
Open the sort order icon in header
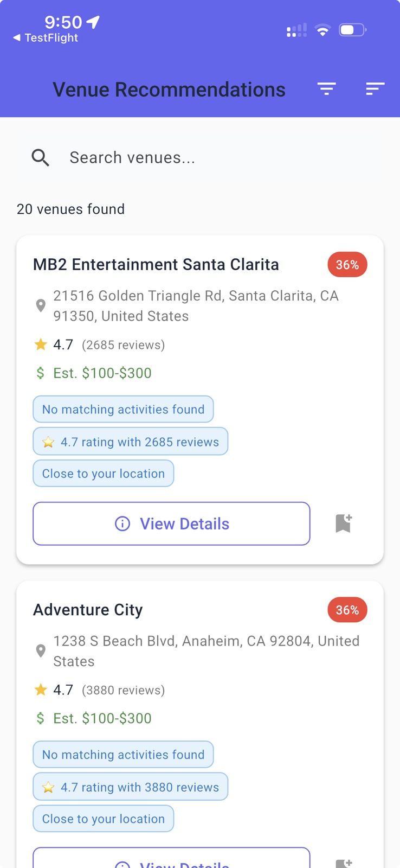(x=375, y=89)
